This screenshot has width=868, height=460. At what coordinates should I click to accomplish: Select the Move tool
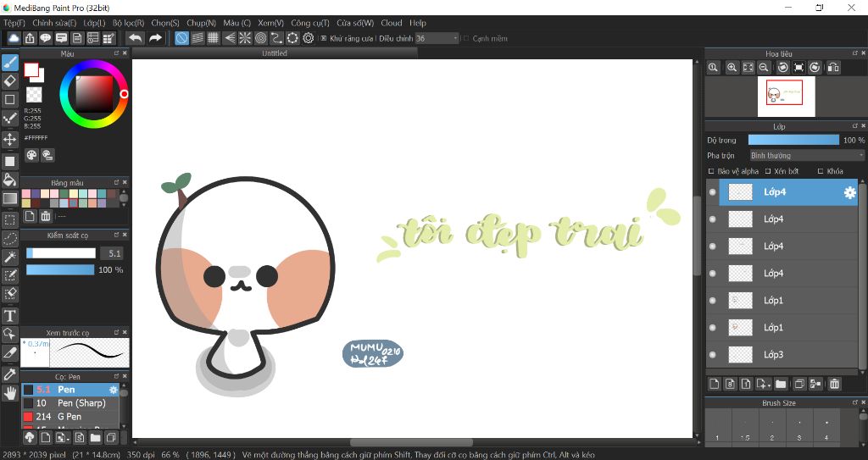(10, 138)
